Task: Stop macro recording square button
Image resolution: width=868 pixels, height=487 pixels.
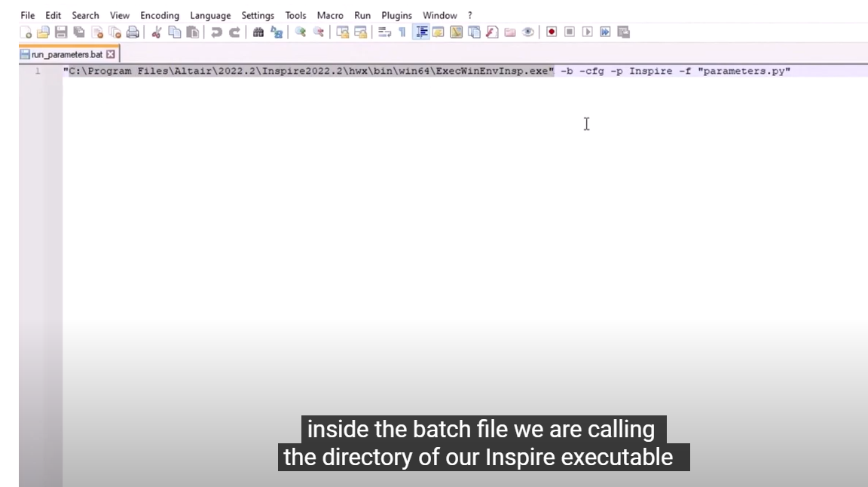Action: click(569, 32)
